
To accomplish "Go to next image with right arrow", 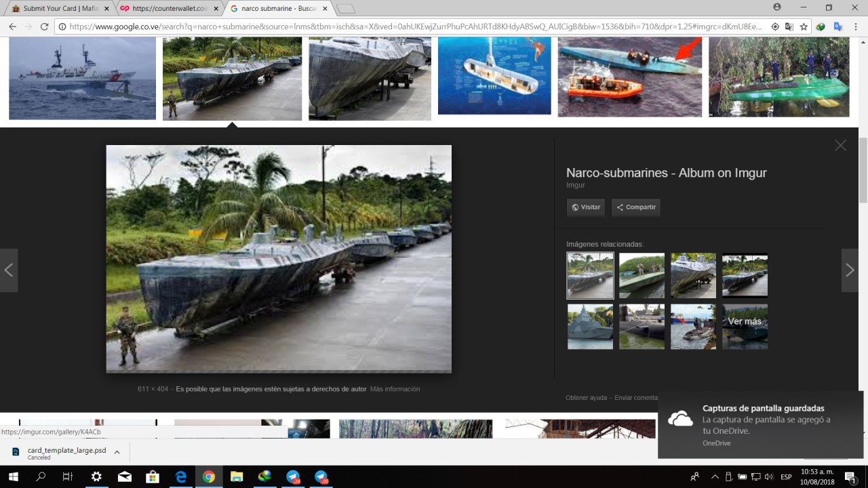I will coord(850,270).
